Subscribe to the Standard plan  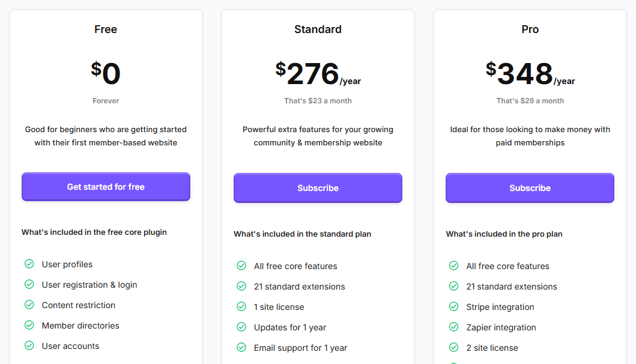[318, 188]
